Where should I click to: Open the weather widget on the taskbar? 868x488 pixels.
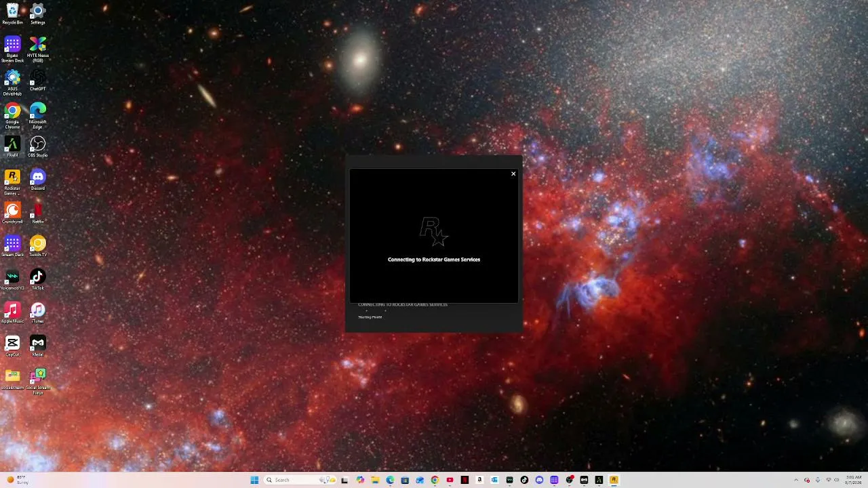[x=16, y=480]
